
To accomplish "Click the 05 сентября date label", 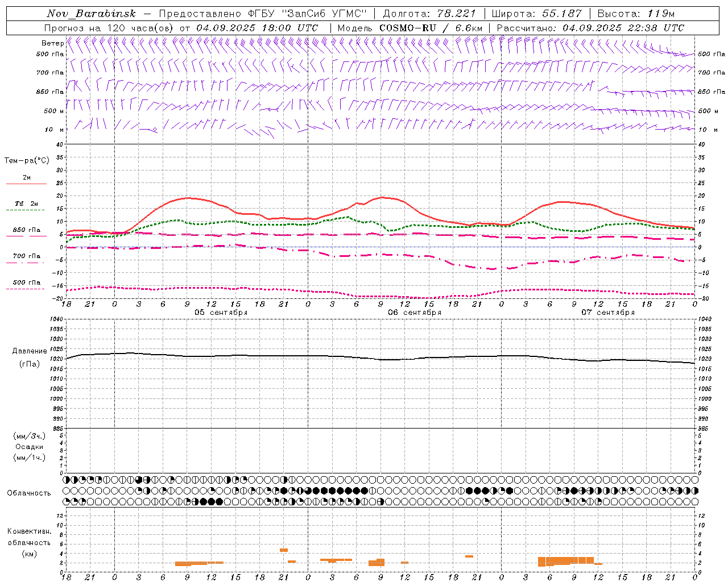I will 221,313.
